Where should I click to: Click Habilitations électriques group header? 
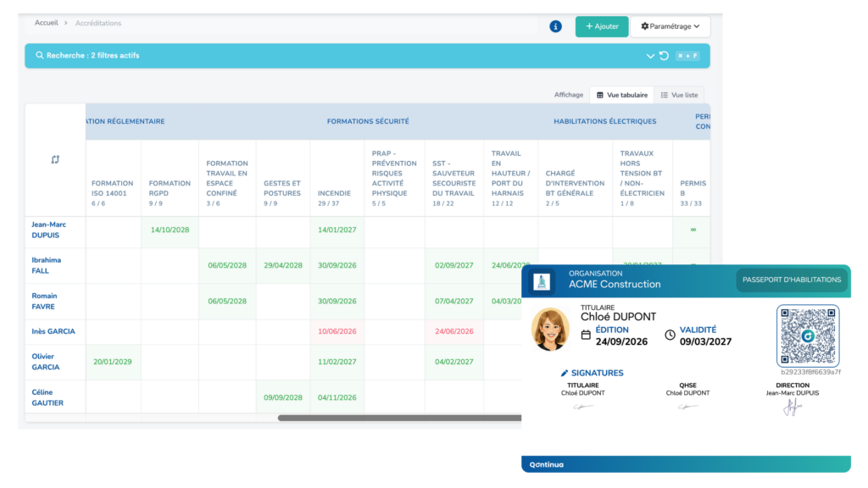pos(605,121)
